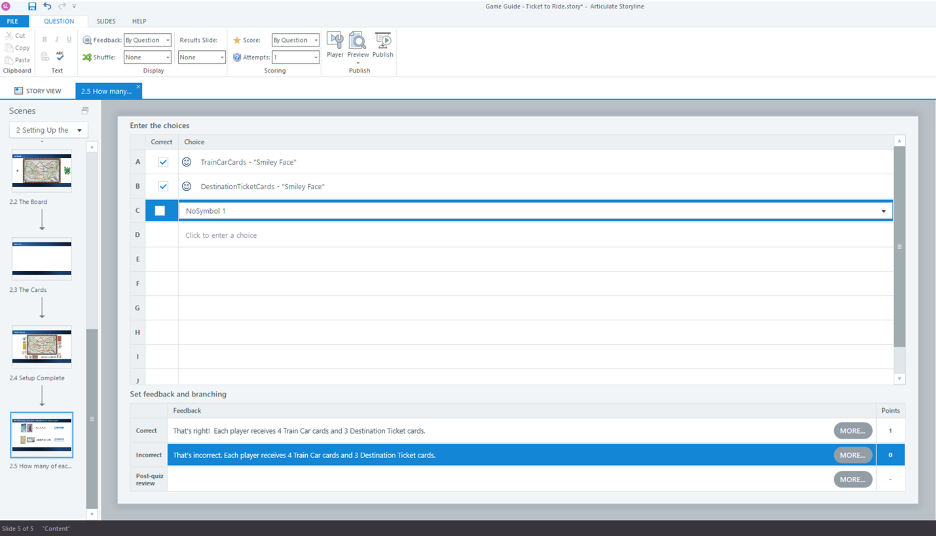Screen dimensions: 936x536
Task: Toggle Bold text formatting
Action: pos(45,40)
